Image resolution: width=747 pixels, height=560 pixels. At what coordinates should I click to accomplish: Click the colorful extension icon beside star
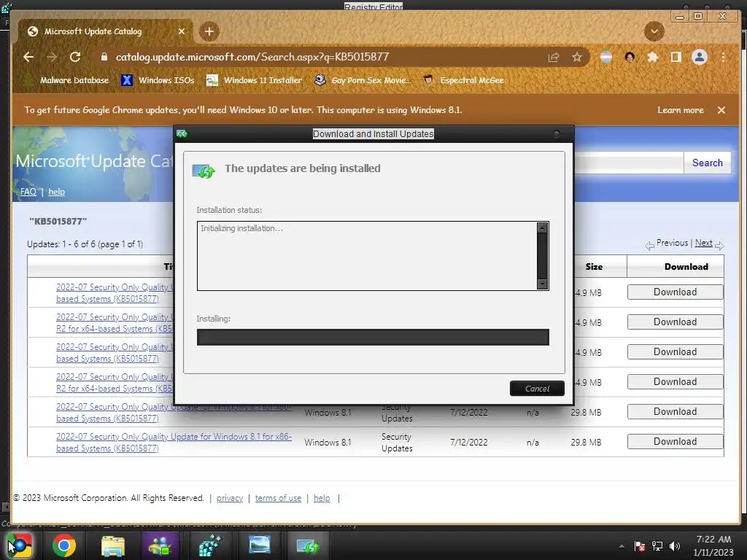point(606,58)
